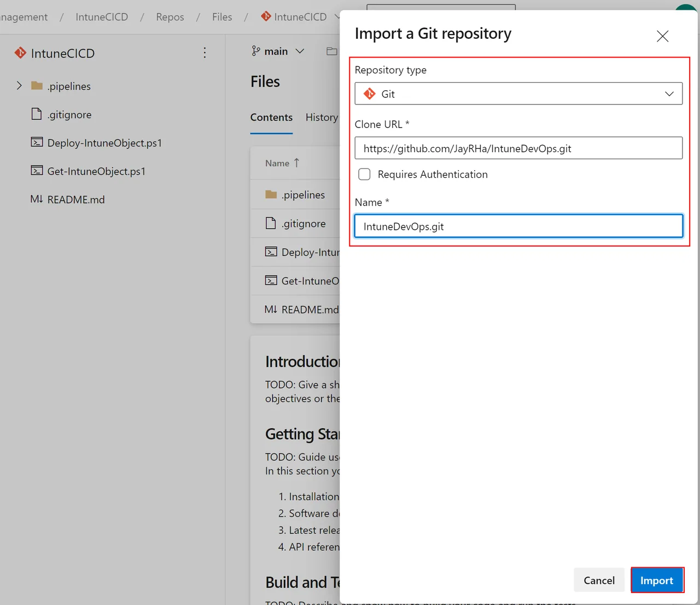Click the README.md markdown icon in sidebar

[37, 199]
